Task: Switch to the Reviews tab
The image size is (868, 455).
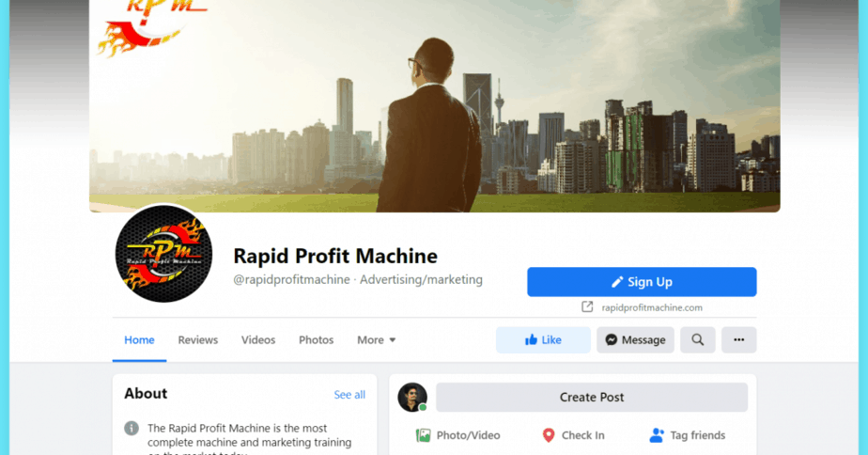Action: (197, 339)
